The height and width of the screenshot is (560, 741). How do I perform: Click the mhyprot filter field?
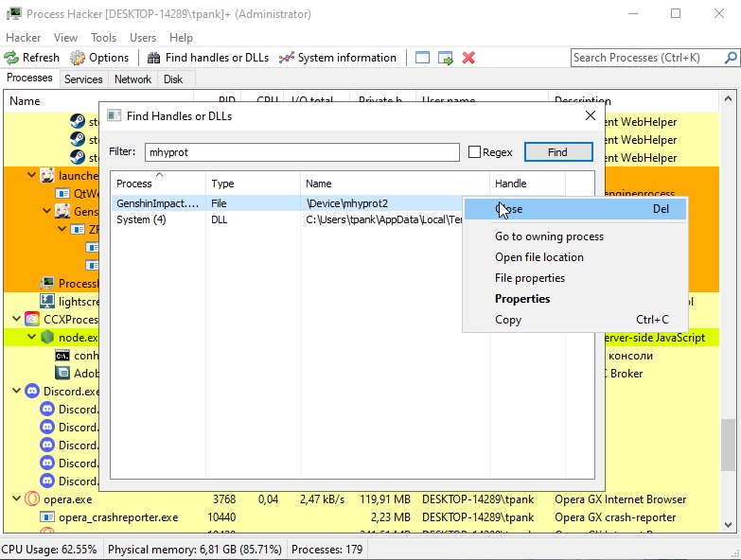click(x=302, y=152)
